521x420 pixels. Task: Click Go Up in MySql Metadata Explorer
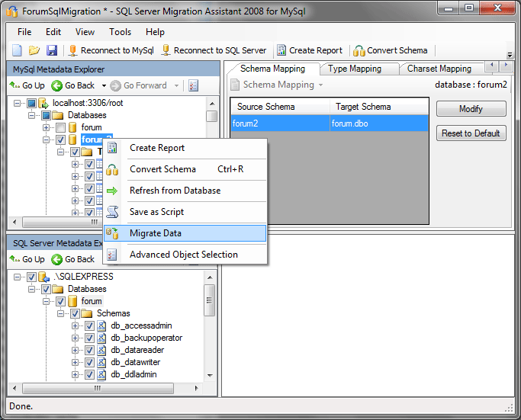(x=27, y=85)
